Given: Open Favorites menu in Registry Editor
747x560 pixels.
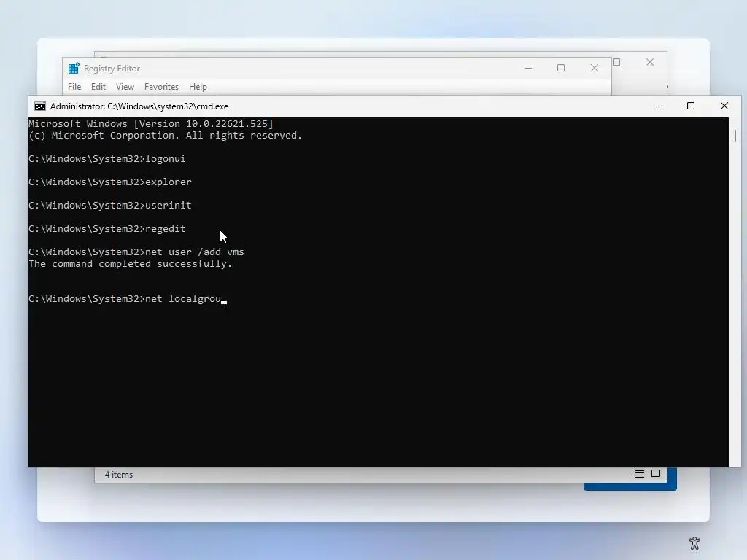Looking at the screenshot, I should (161, 87).
